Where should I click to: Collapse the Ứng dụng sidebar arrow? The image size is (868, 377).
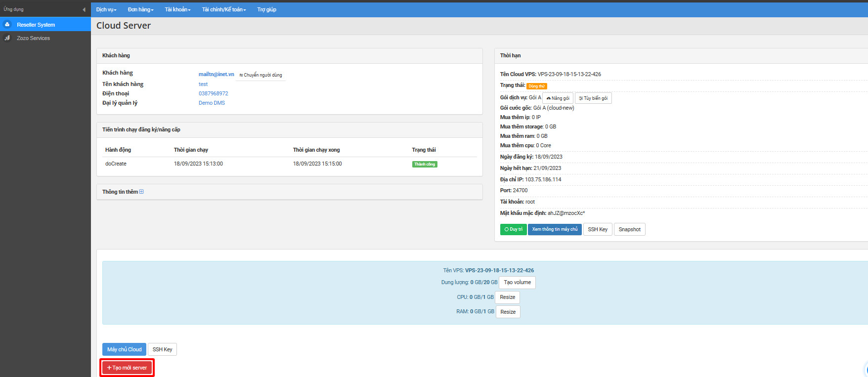[x=84, y=9]
